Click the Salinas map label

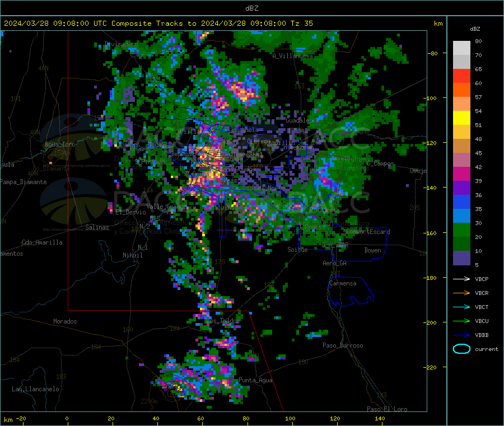97,227
